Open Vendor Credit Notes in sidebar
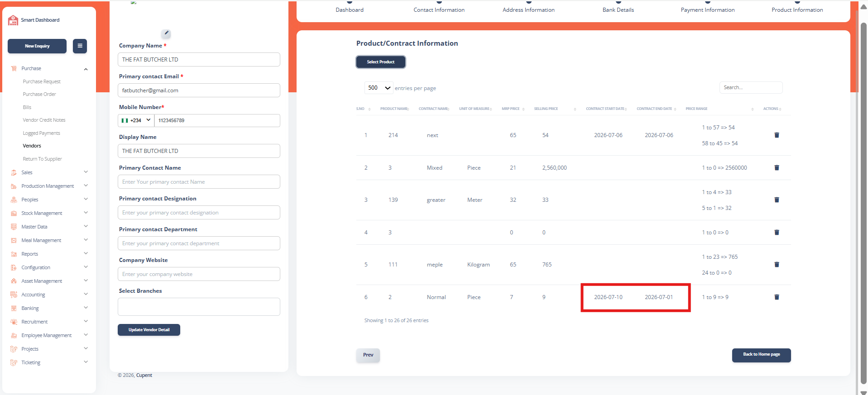The height and width of the screenshot is (395, 868). coord(44,120)
